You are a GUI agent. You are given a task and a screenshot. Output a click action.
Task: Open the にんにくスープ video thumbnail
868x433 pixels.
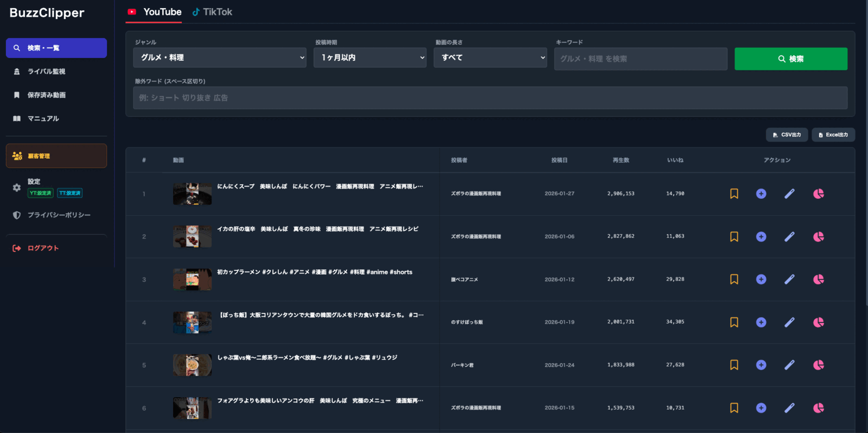click(192, 193)
